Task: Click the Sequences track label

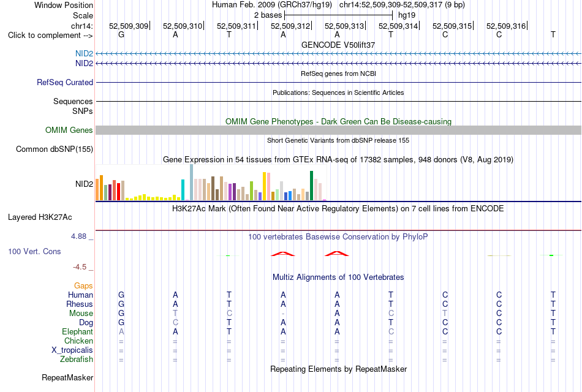Action: (73, 101)
